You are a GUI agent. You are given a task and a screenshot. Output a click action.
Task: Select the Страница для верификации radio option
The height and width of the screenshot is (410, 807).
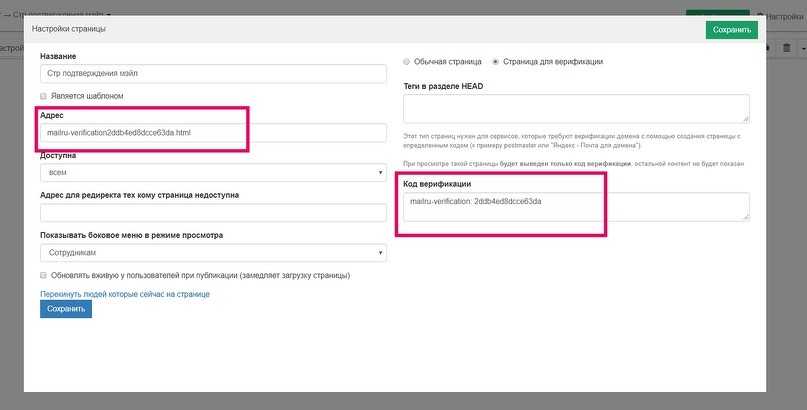pos(496,62)
